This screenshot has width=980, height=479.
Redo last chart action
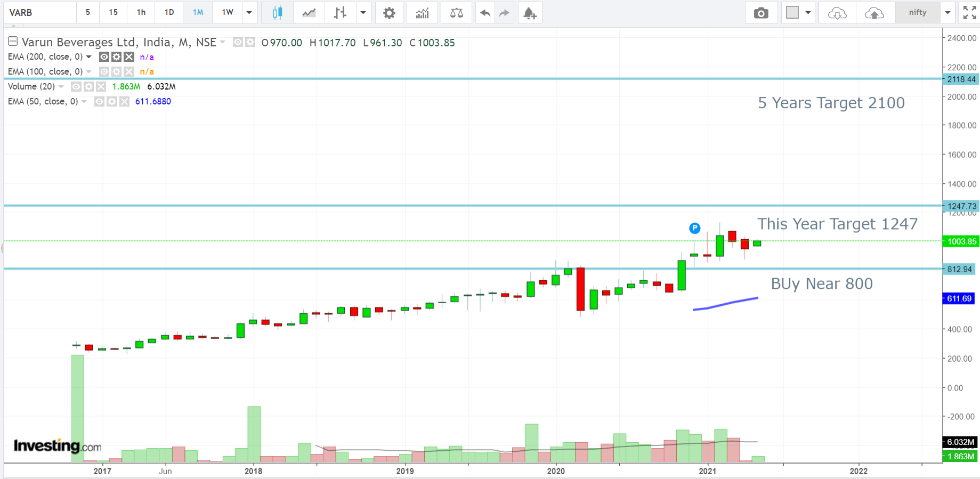pos(504,13)
